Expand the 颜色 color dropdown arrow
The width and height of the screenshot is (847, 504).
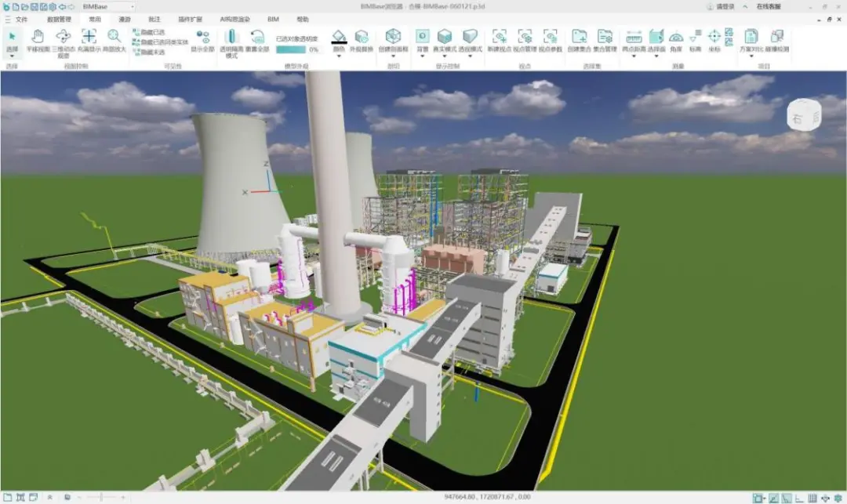pos(339,56)
